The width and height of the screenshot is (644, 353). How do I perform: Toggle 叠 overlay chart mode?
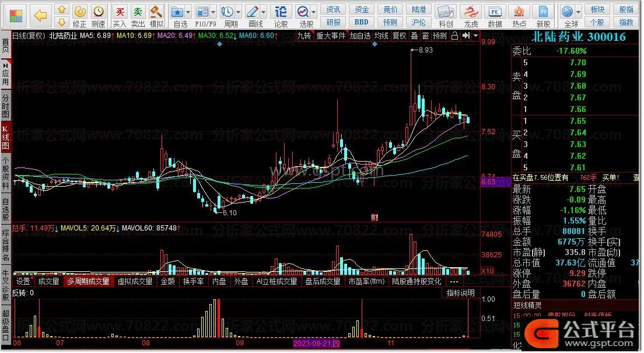(414, 36)
